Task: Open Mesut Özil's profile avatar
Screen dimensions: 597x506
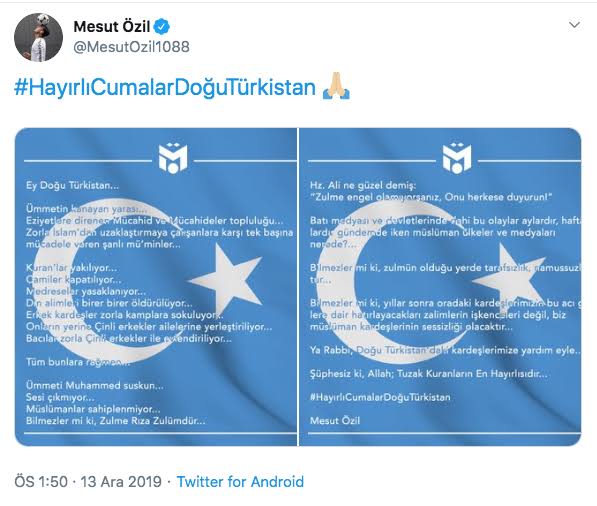Action: (x=38, y=37)
